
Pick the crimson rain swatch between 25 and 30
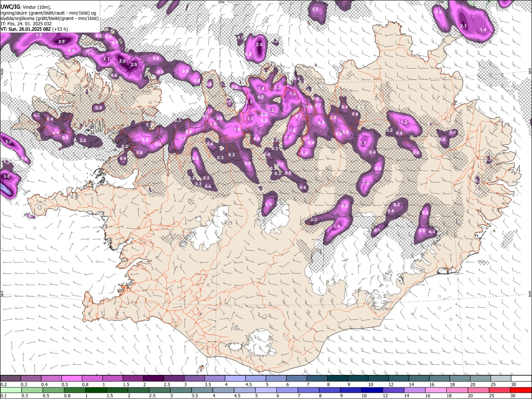click(499, 390)
